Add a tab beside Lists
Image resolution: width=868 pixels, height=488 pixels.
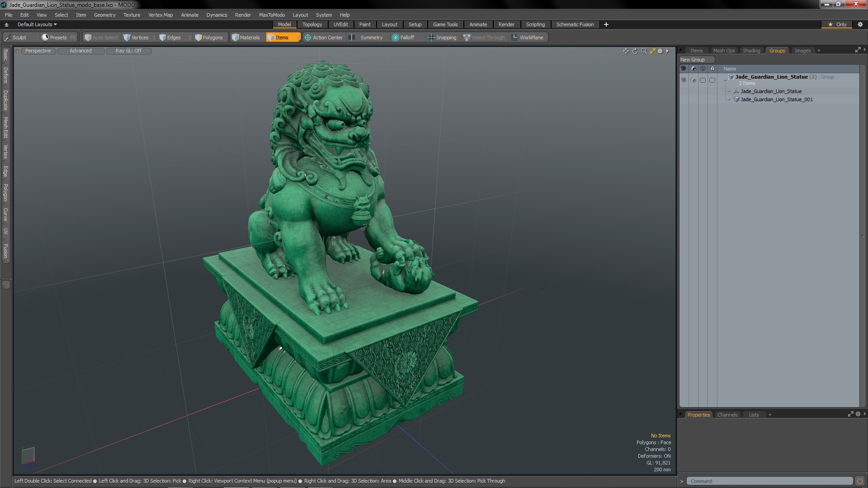point(770,415)
